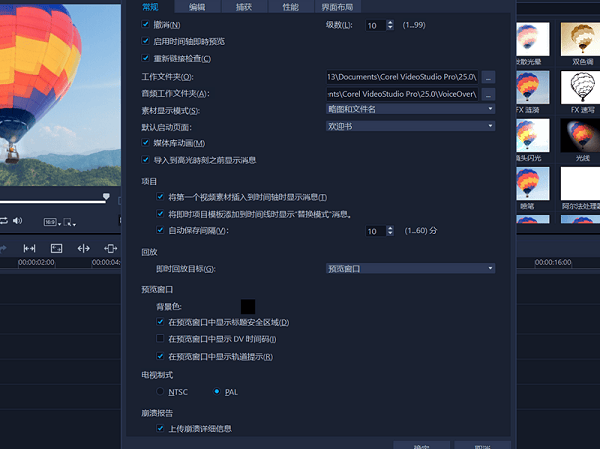Click the 级数 value field showing 10
Screen dimensions: 600x449
[376, 25]
